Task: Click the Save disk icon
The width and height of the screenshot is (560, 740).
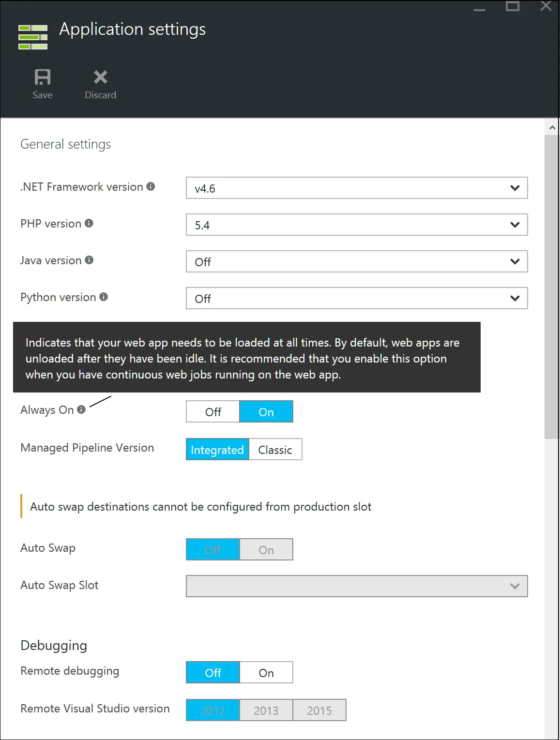Action: tap(42, 77)
